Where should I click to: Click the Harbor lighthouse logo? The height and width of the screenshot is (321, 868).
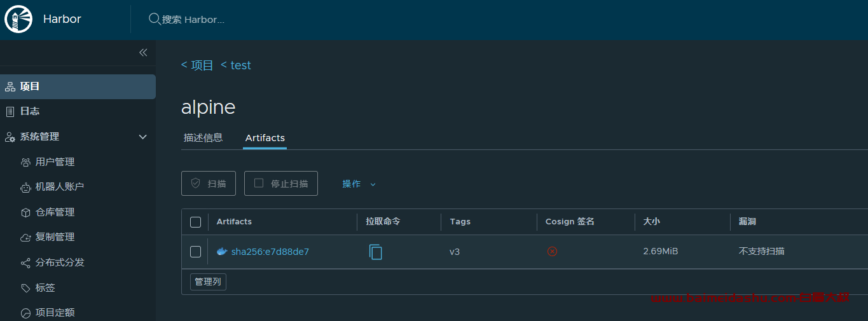pyautogui.click(x=18, y=19)
